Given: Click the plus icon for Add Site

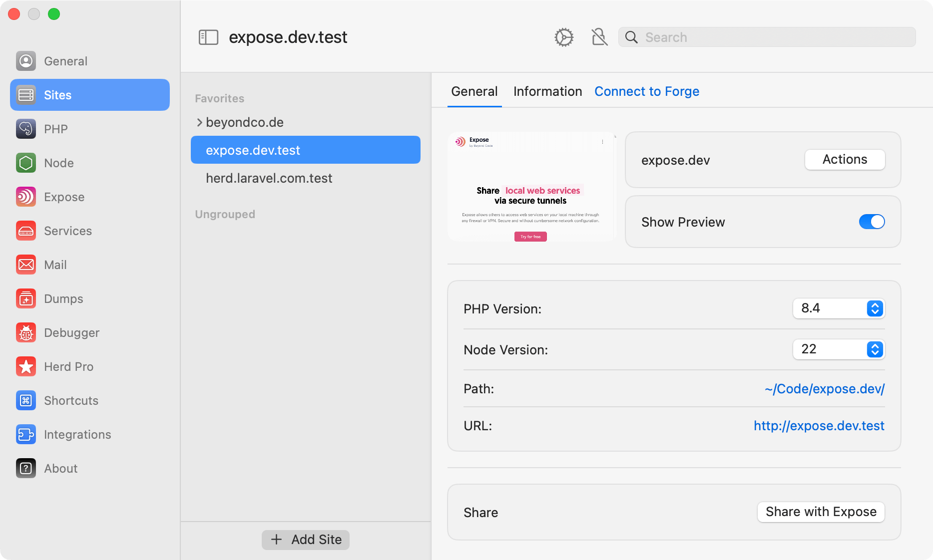Looking at the screenshot, I should (276, 540).
